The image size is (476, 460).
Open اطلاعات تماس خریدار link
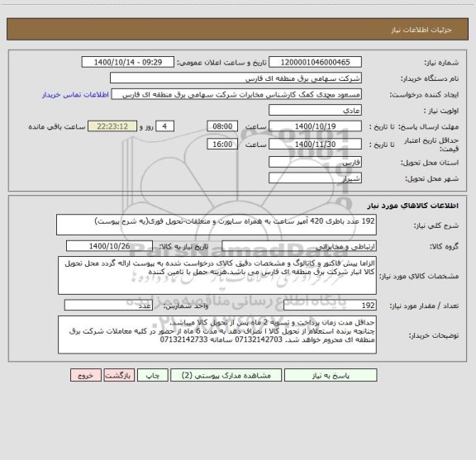pos(75,95)
